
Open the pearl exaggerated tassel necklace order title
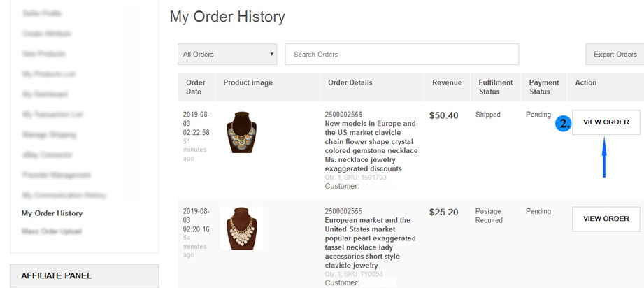371,243
